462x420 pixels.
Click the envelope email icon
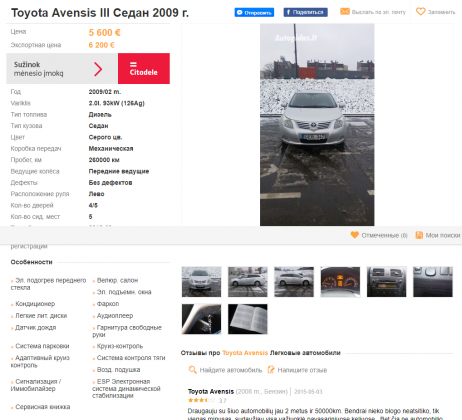[345, 12]
